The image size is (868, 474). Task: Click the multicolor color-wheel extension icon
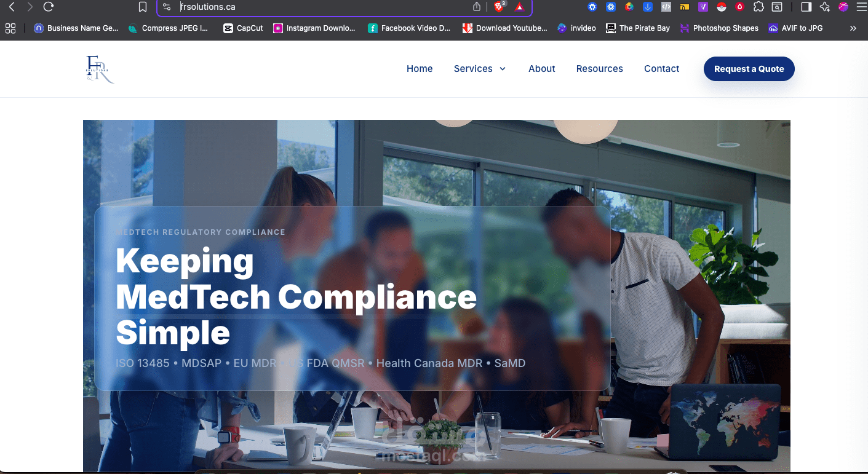click(629, 7)
